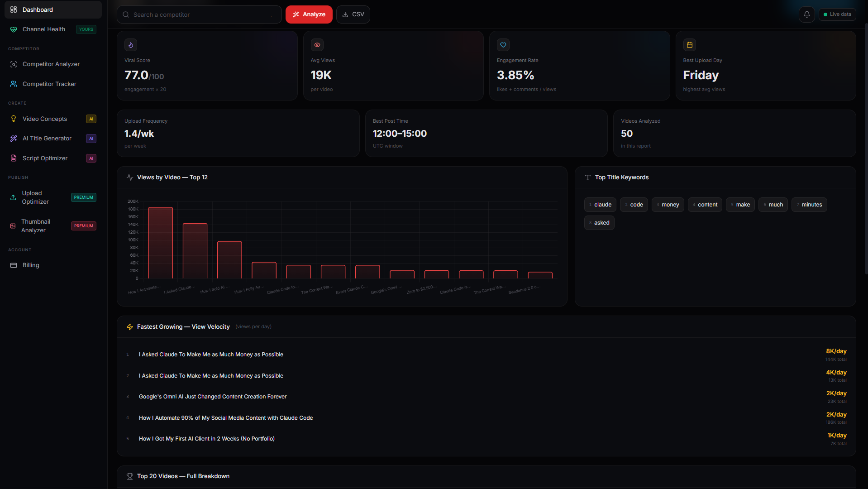The height and width of the screenshot is (489, 868).
Task: Open Thumbnail Analyzer premium tool
Action: (53, 226)
